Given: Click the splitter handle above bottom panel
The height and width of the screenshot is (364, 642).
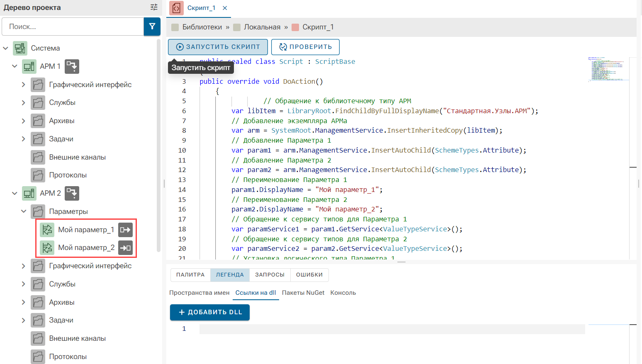Looking at the screenshot, I should (x=401, y=262).
